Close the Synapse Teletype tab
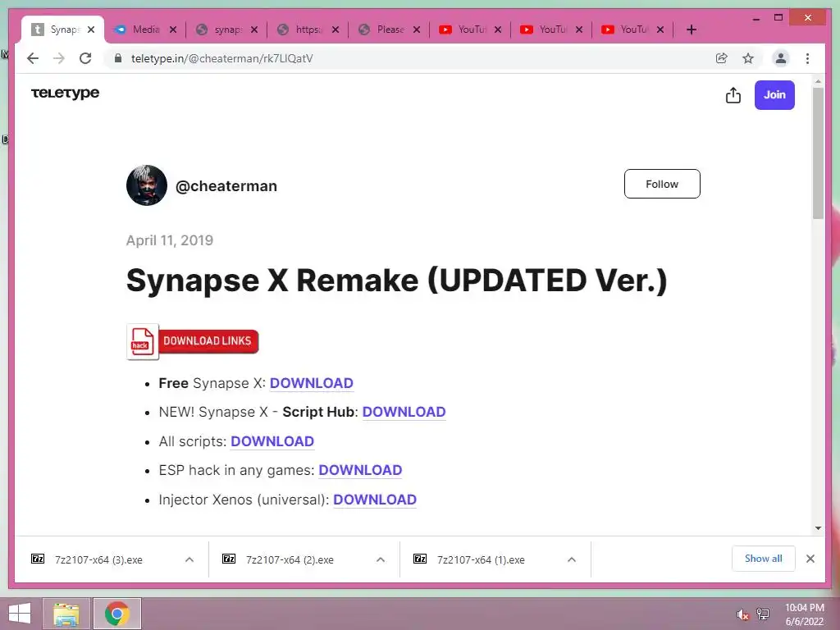 point(91,30)
